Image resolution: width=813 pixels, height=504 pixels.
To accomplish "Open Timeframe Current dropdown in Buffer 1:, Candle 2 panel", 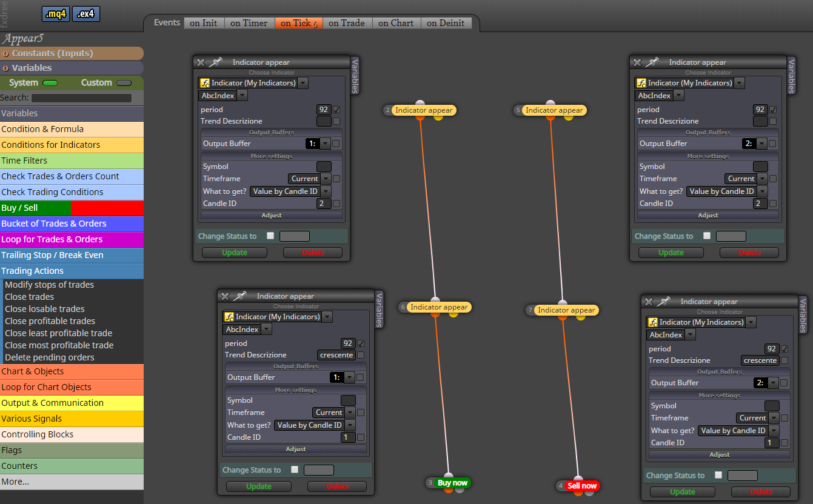I will (x=326, y=179).
